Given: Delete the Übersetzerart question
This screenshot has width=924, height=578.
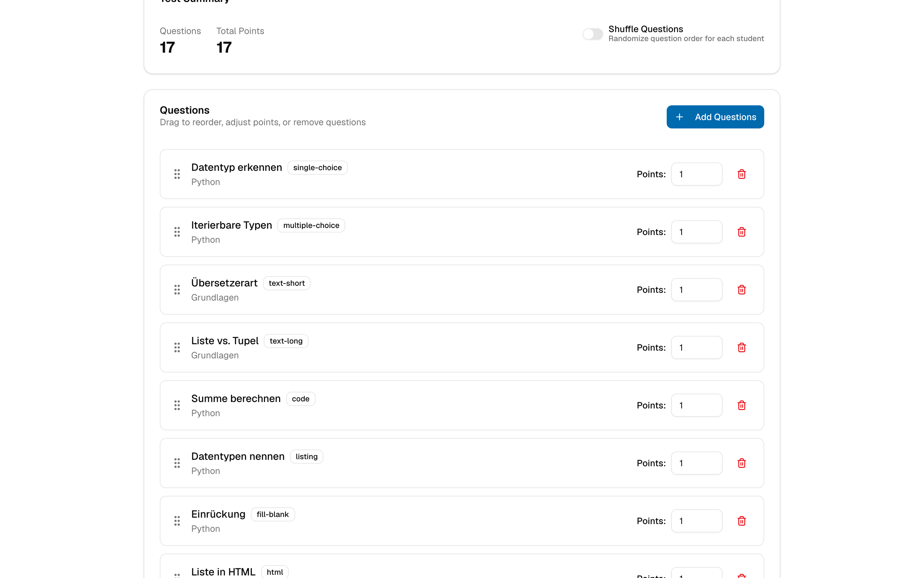Looking at the screenshot, I should point(741,289).
